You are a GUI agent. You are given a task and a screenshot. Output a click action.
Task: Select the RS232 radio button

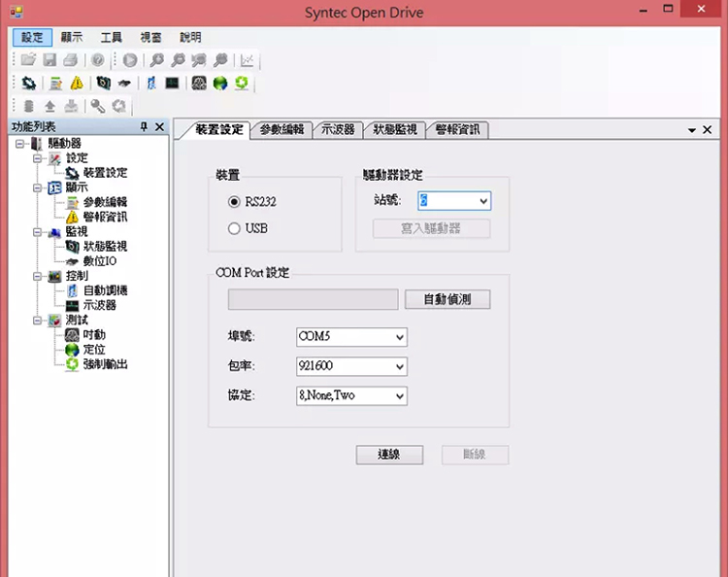(x=234, y=202)
